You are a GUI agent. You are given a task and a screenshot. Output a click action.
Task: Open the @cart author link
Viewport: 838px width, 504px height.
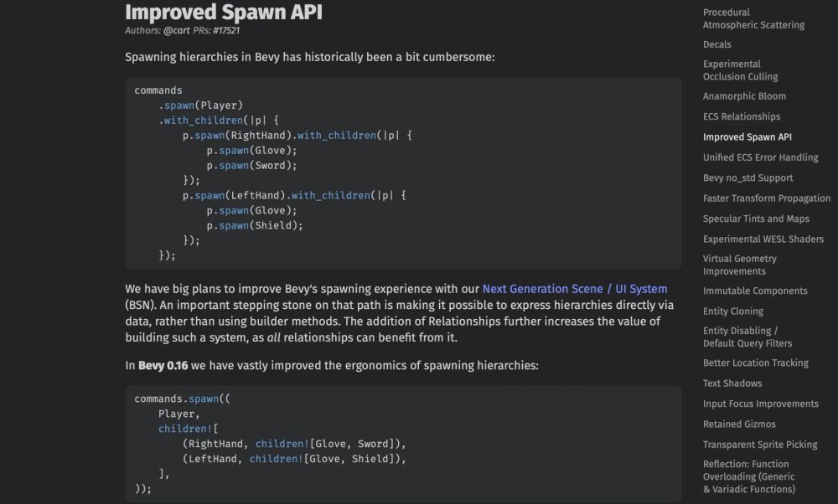[176, 30]
